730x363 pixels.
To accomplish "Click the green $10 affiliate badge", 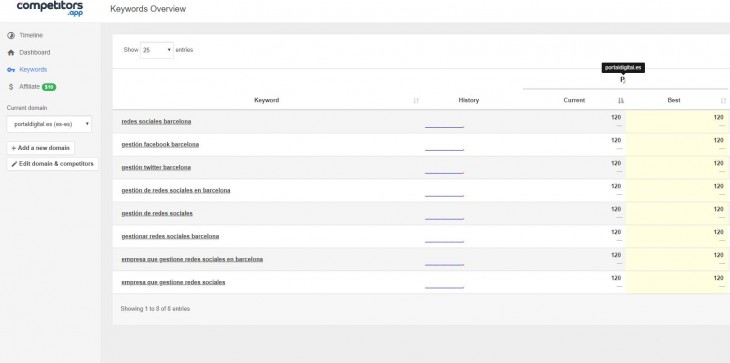I will point(49,87).
